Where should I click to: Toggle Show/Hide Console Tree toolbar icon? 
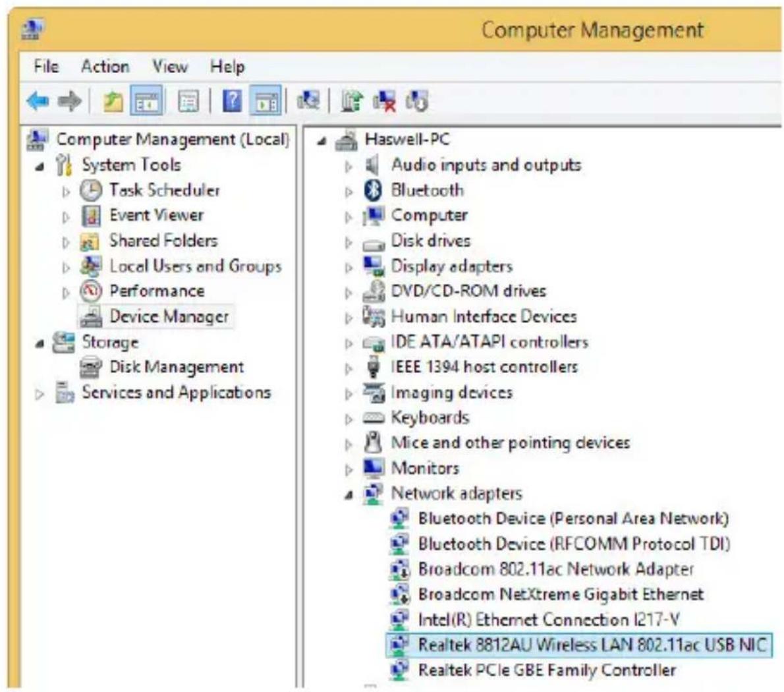point(146,100)
